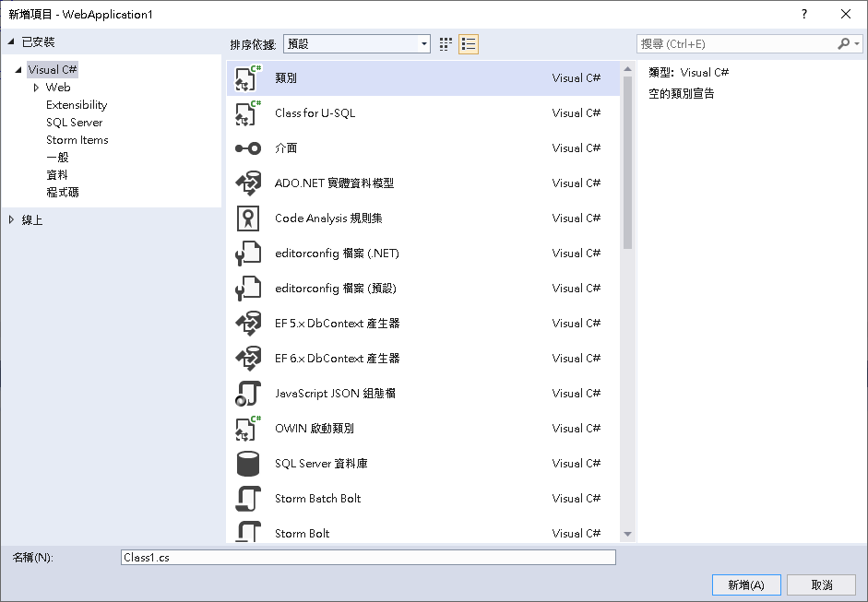Open the 排序依據 sort dropdown

click(x=357, y=43)
